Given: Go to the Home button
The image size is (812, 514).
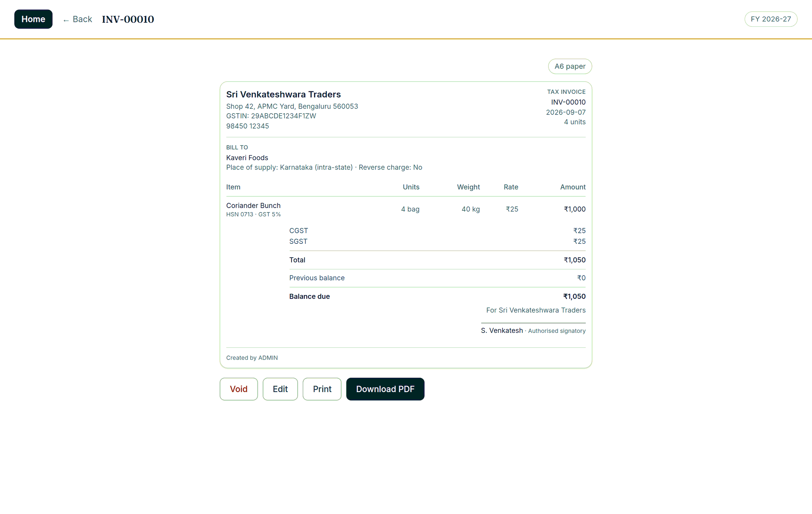Looking at the screenshot, I should pos(33,19).
